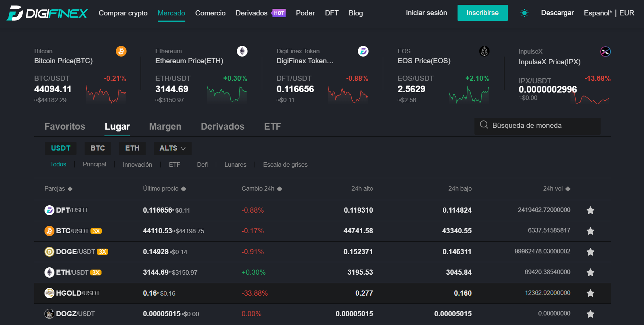Switch to the Margen tab
This screenshot has height=325, width=644.
tap(165, 126)
